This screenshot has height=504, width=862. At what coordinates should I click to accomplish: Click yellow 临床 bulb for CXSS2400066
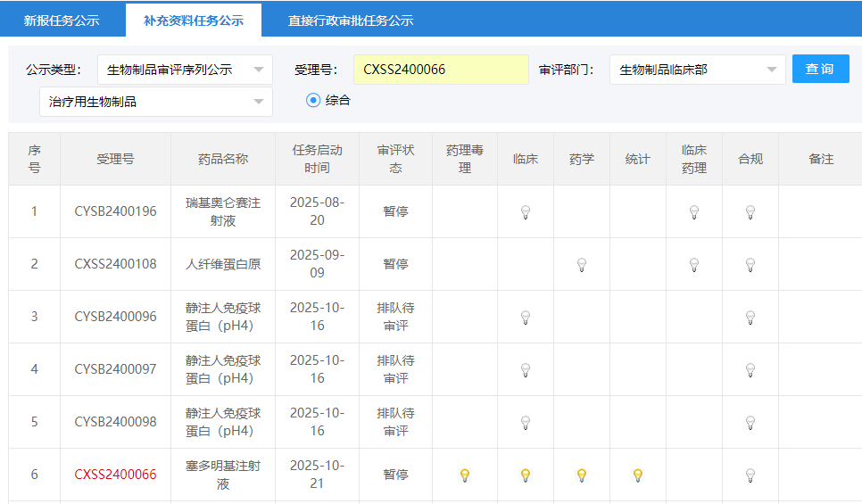pyautogui.click(x=526, y=475)
